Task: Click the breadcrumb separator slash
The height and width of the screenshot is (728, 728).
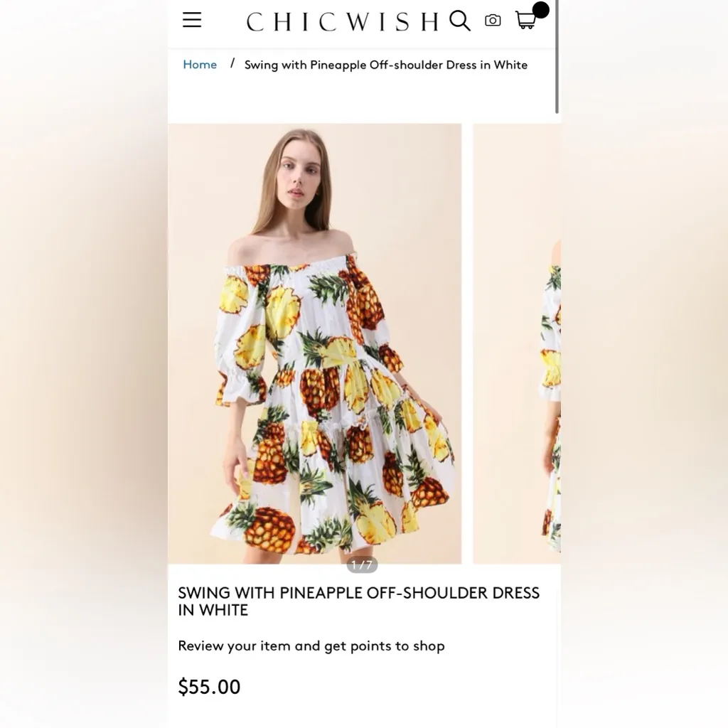Action: [x=232, y=65]
